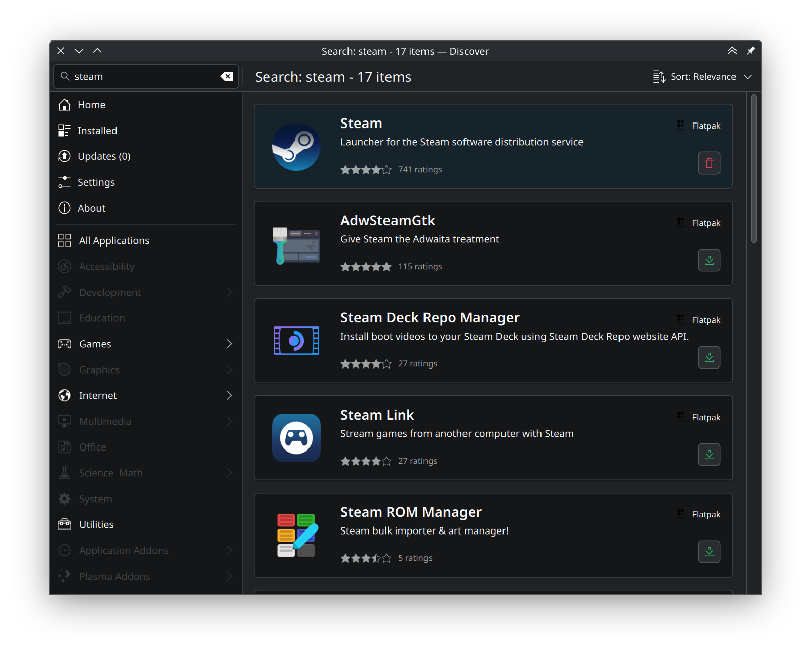Click "Give Steam the Adwaita treatment" description

pyautogui.click(x=420, y=239)
